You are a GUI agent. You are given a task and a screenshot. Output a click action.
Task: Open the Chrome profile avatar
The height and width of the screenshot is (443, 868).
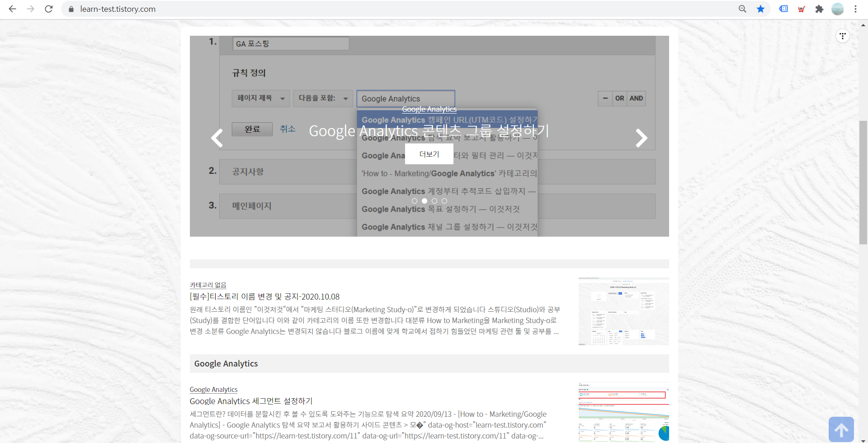pos(838,9)
